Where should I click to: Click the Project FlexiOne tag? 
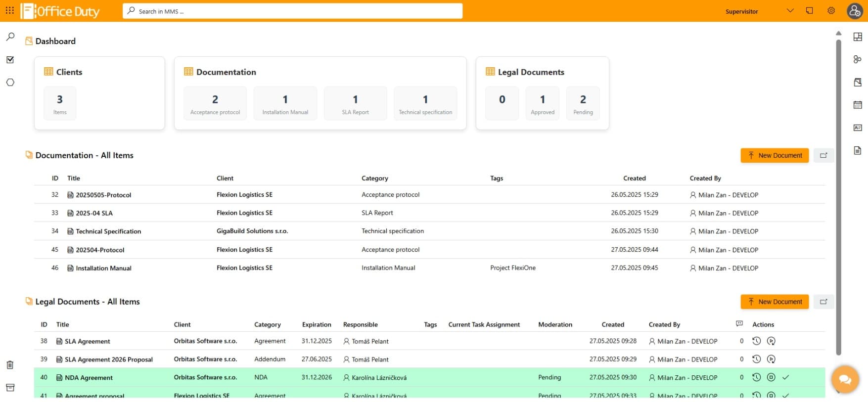coord(513,268)
